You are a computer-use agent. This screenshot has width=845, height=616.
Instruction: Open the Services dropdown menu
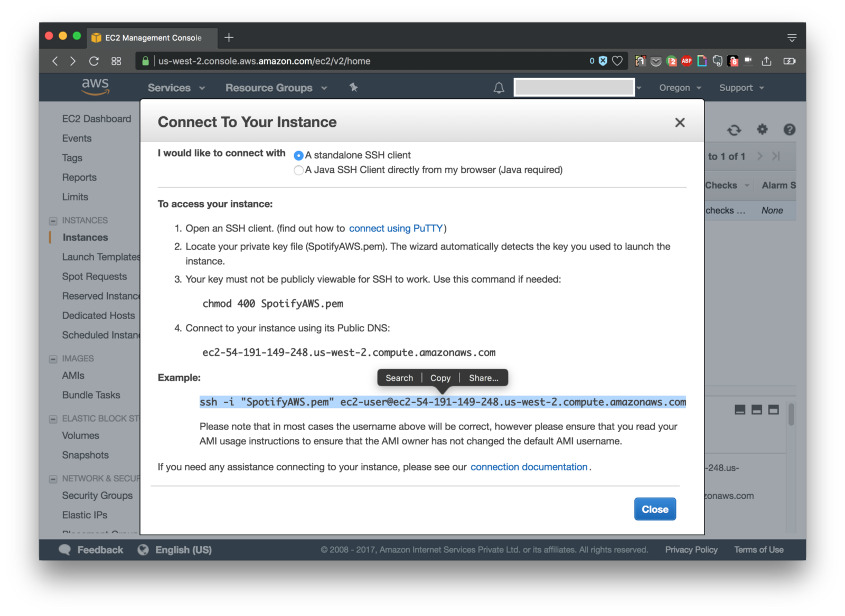176,88
